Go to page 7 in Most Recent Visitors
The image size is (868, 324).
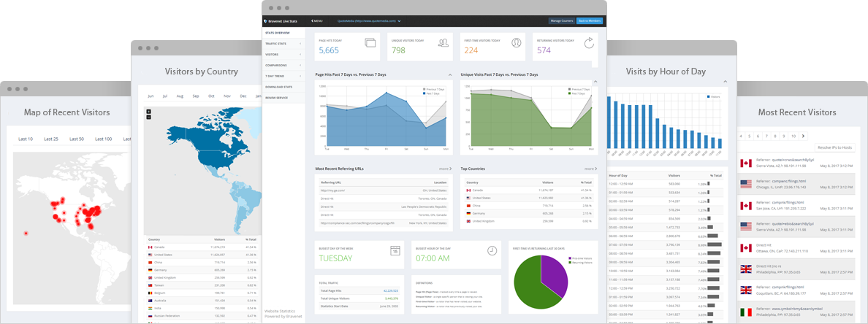[x=766, y=136]
